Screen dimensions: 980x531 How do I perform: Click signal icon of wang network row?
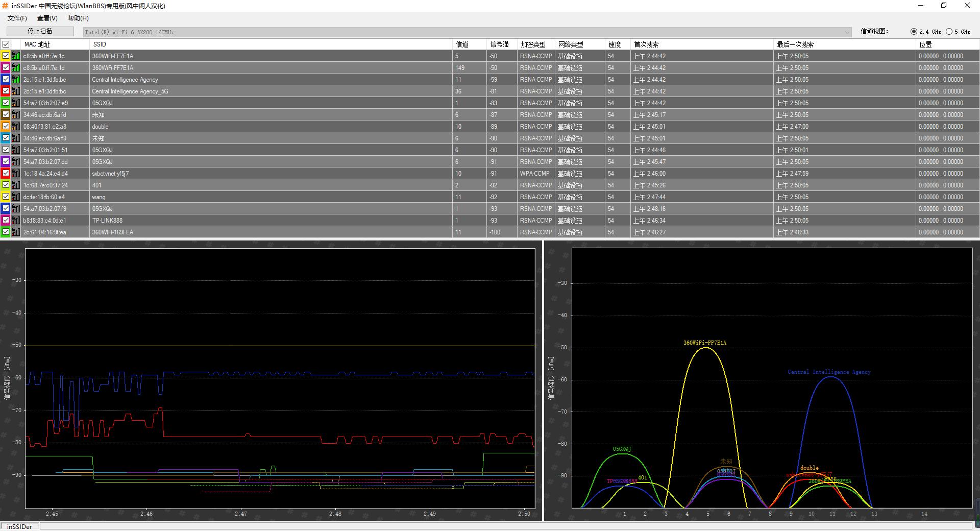click(16, 197)
